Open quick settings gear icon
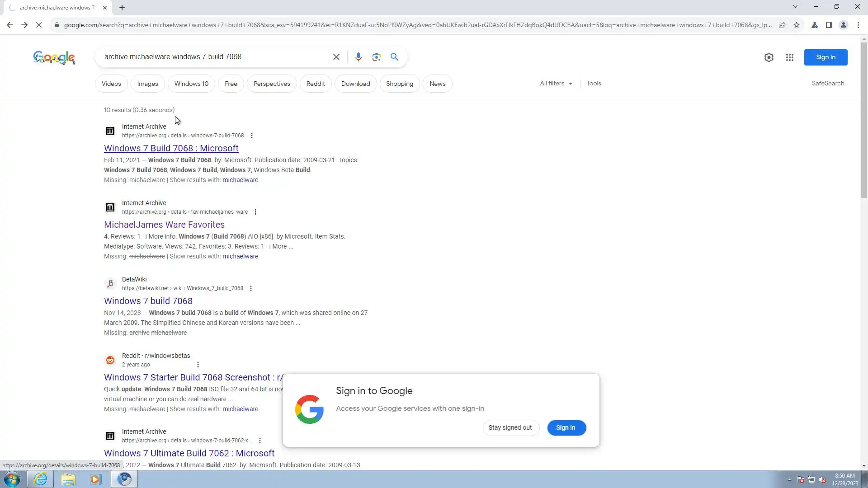The height and width of the screenshot is (488, 868). pyautogui.click(x=769, y=57)
